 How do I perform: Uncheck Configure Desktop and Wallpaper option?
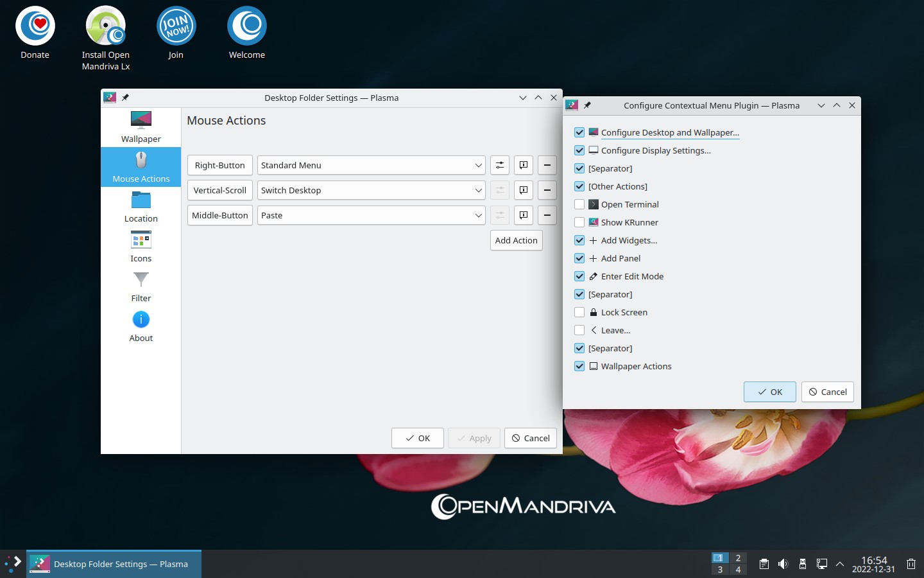(579, 132)
